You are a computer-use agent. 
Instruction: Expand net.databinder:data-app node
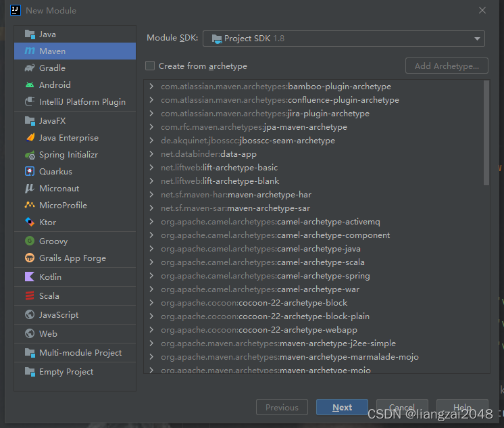151,153
